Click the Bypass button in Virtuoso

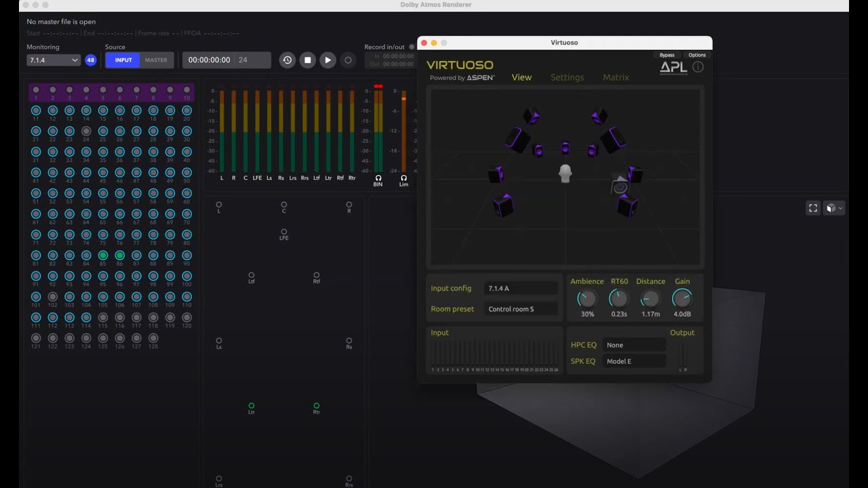pyautogui.click(x=667, y=55)
